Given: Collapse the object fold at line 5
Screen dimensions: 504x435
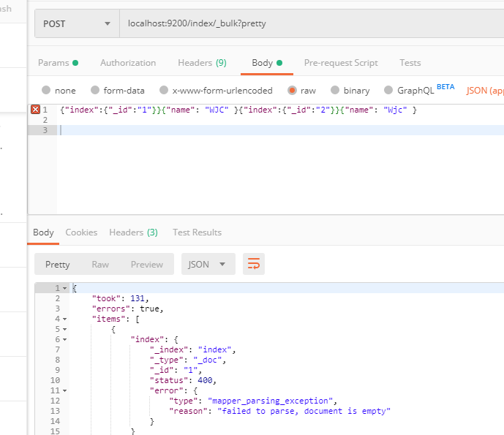Looking at the screenshot, I should point(64,329).
